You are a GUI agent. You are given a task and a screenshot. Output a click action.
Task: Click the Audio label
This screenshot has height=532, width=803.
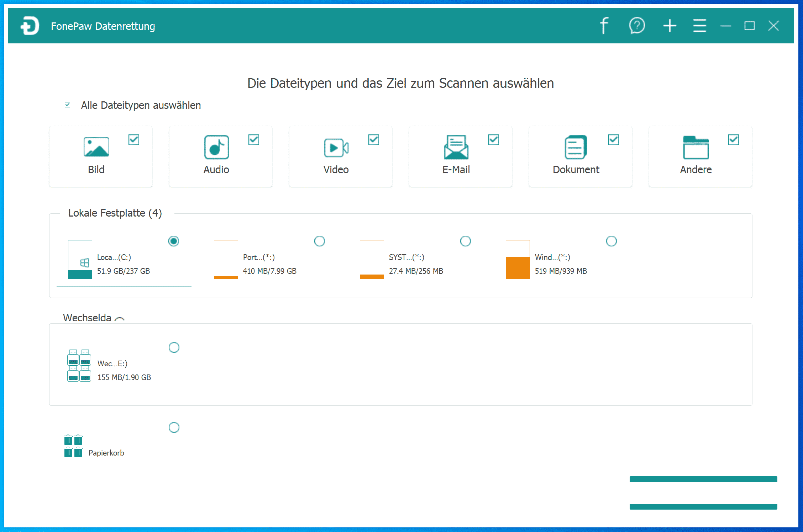pos(216,170)
